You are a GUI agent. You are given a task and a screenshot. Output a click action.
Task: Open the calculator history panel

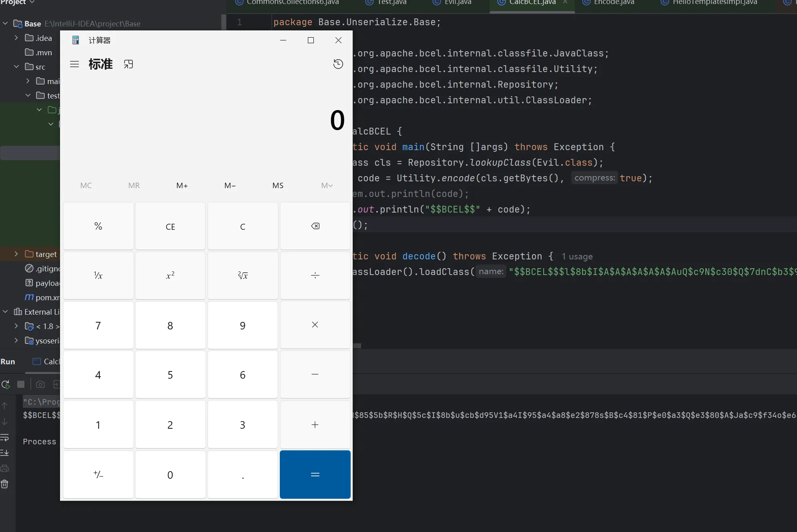click(338, 64)
